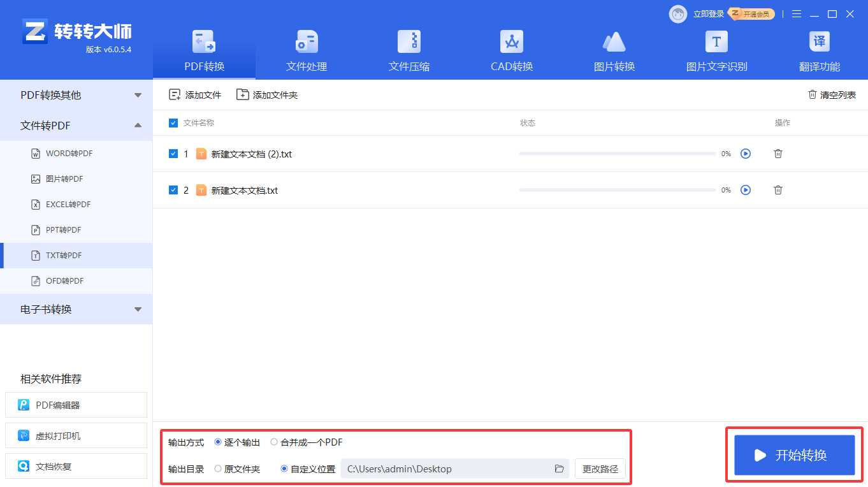Click the 开通会员 badge
The width and height of the screenshot is (868, 487).
[x=752, y=14]
